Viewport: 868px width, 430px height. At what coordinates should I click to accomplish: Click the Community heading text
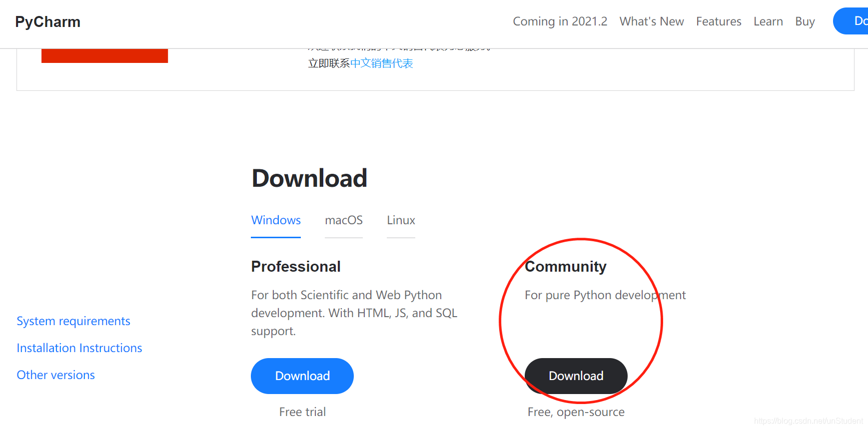[x=566, y=267]
